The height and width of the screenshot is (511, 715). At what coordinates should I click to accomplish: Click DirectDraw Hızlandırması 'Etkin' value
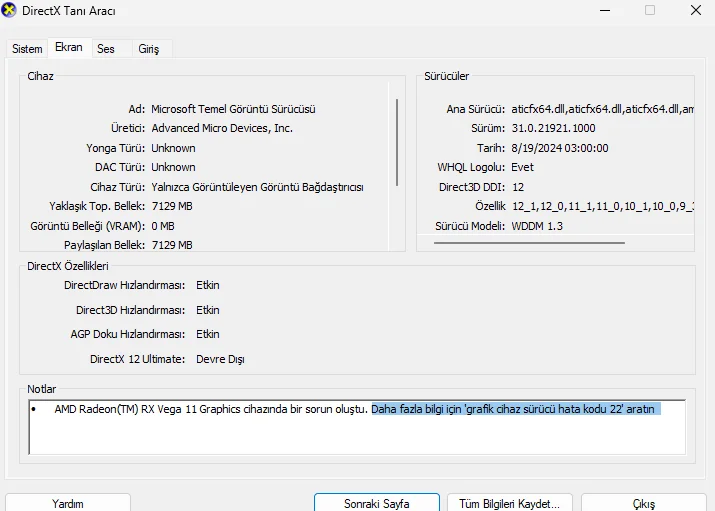point(207,285)
